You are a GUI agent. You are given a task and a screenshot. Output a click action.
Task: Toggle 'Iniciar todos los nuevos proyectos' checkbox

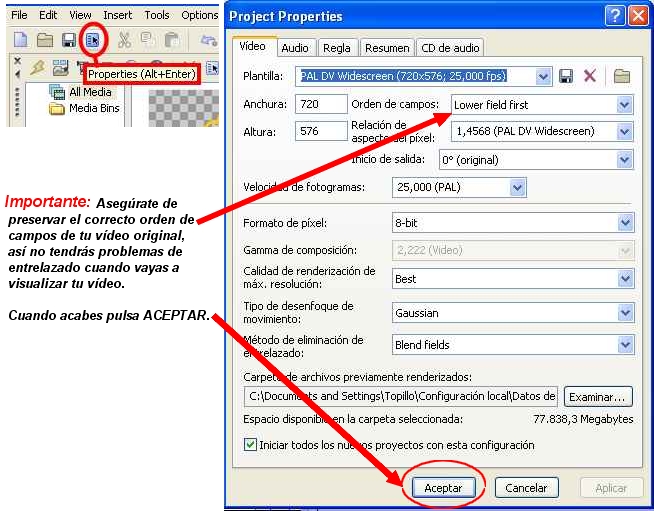tap(250, 444)
